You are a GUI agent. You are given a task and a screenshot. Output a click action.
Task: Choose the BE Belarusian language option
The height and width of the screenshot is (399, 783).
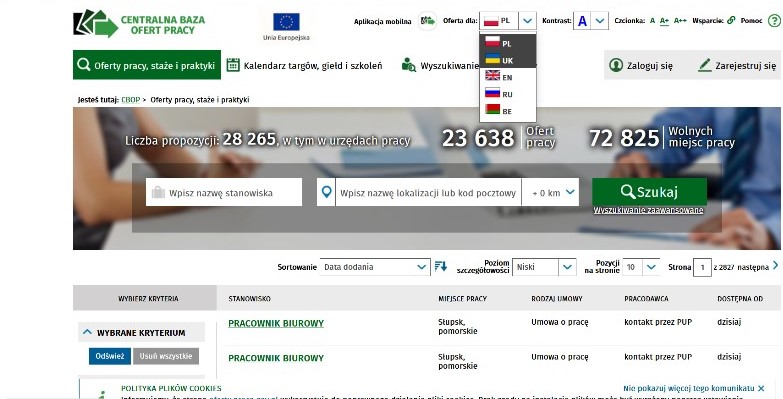(507, 111)
